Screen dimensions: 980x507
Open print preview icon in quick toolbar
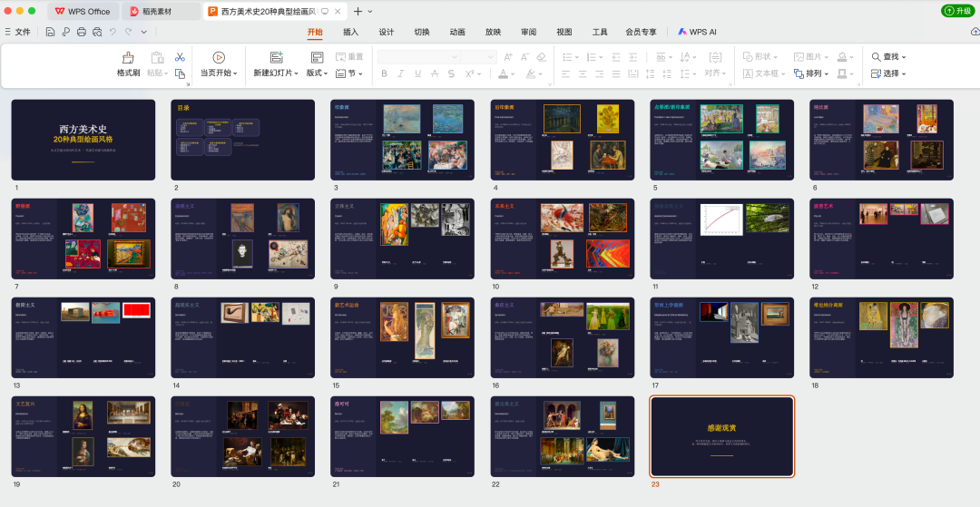point(97,32)
